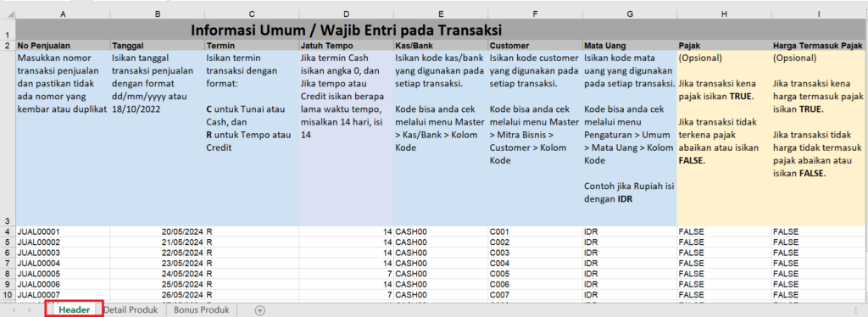
Task: Select cell JUAL00004
Action: (63, 264)
